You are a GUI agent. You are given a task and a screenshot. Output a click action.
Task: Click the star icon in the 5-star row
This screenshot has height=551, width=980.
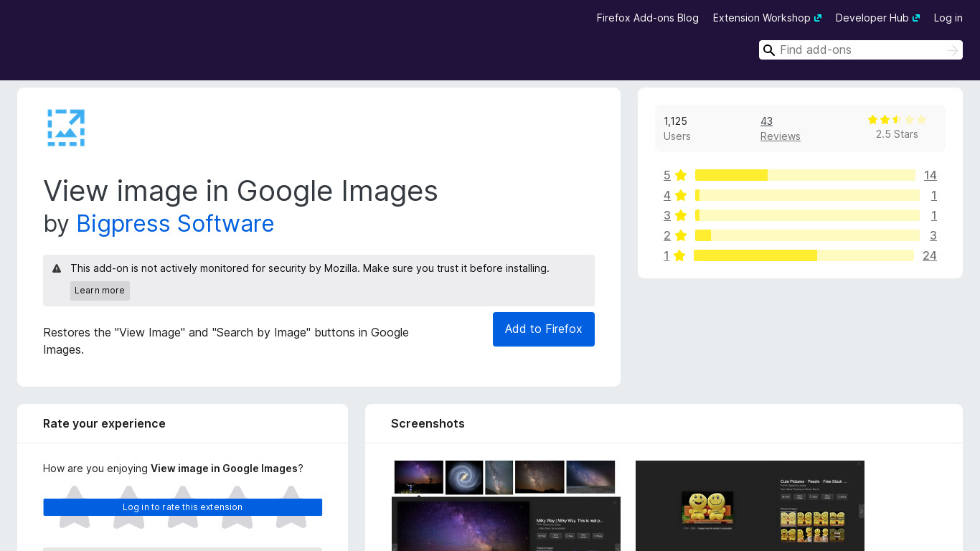[x=681, y=175]
